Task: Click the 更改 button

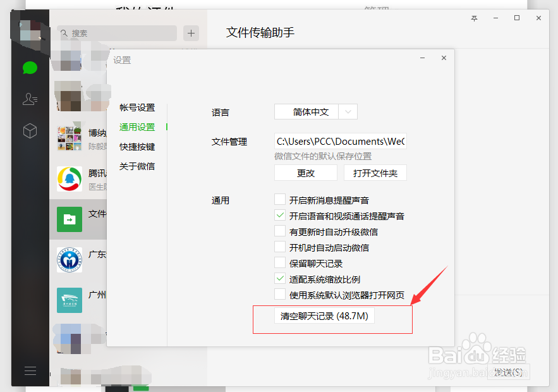Action: (x=306, y=173)
